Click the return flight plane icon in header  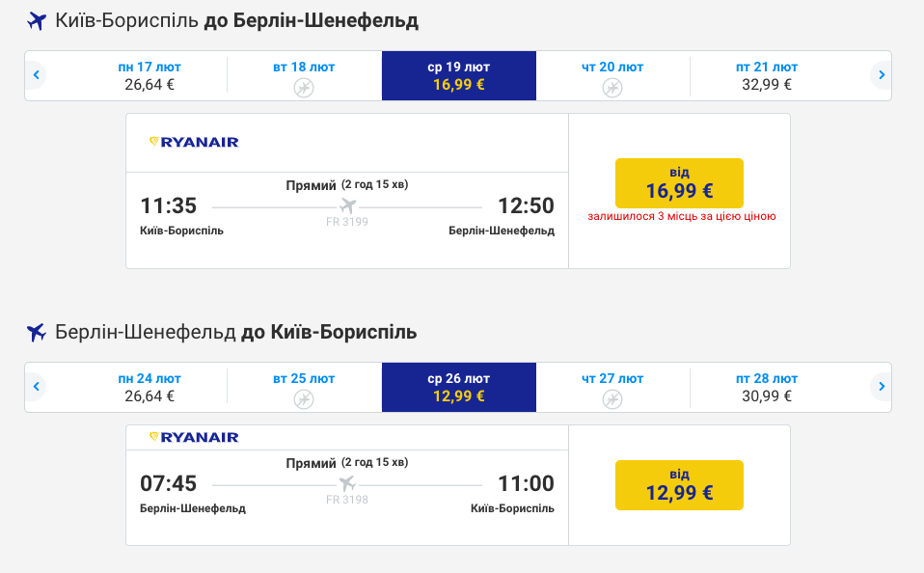point(37,333)
